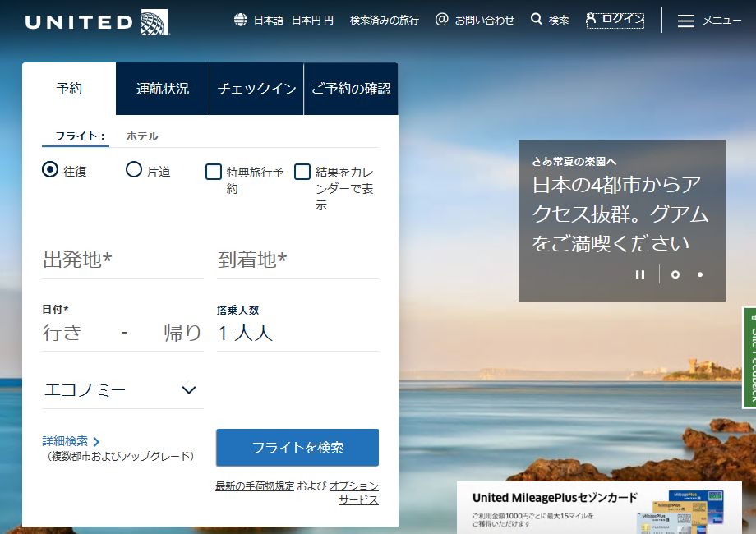The height and width of the screenshot is (534, 756).
Task: Open the 搭乗人数 1 大人 selector
Action: click(x=297, y=333)
